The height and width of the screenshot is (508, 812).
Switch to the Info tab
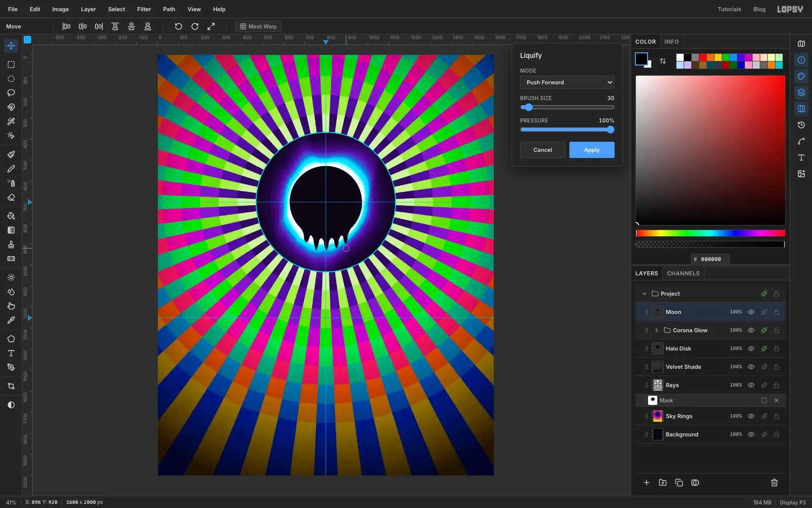(671, 42)
